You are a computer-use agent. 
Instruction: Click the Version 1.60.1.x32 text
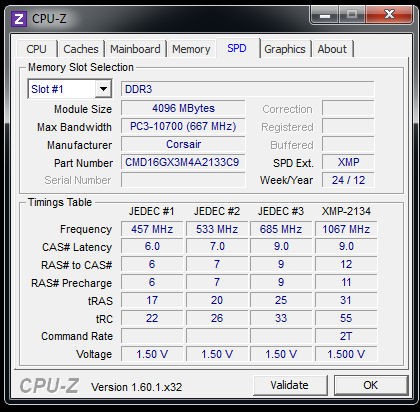point(137,387)
